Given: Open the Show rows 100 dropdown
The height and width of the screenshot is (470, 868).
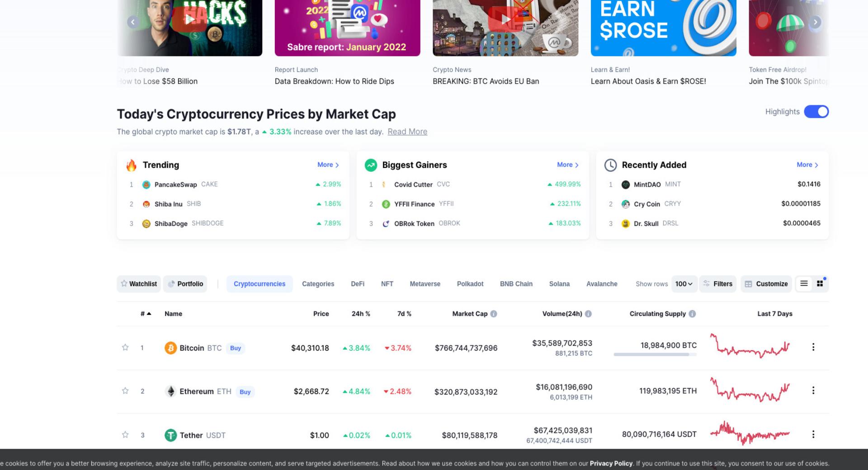Looking at the screenshot, I should point(684,284).
